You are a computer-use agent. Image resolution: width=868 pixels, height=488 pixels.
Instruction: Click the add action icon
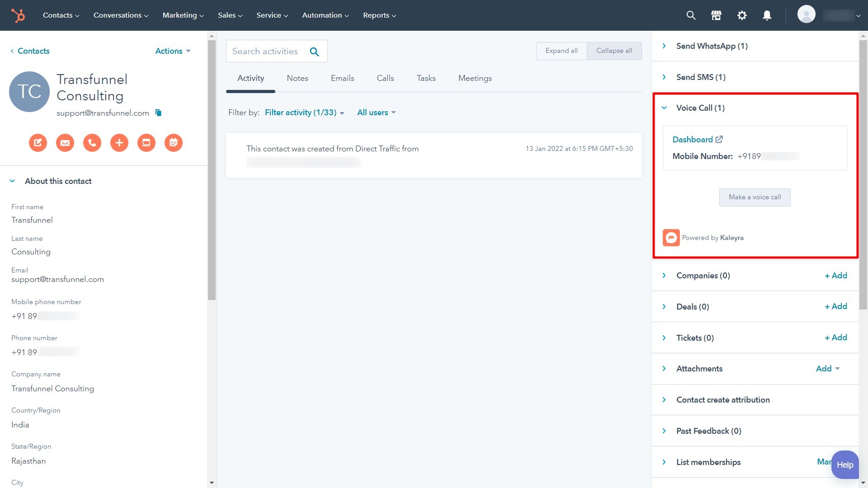118,142
